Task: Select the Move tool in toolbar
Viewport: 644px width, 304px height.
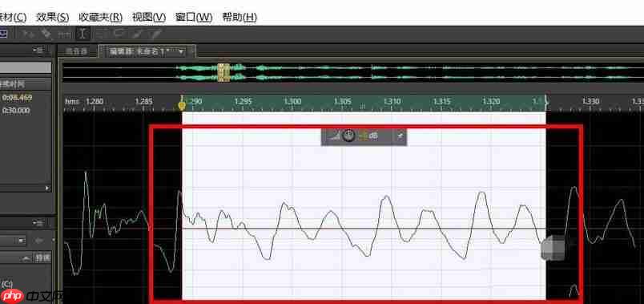Action: (28, 34)
